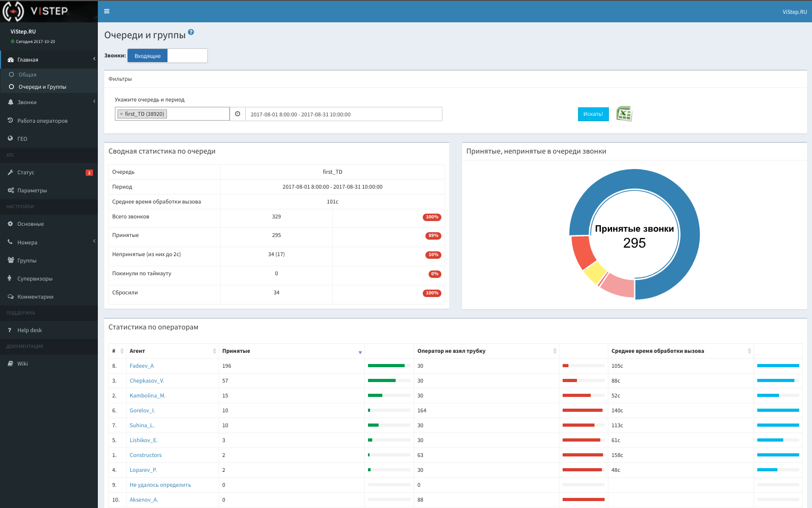This screenshot has width=812, height=508.
Task: Open the Статус wrench item in sidebar
Action: coord(26,172)
